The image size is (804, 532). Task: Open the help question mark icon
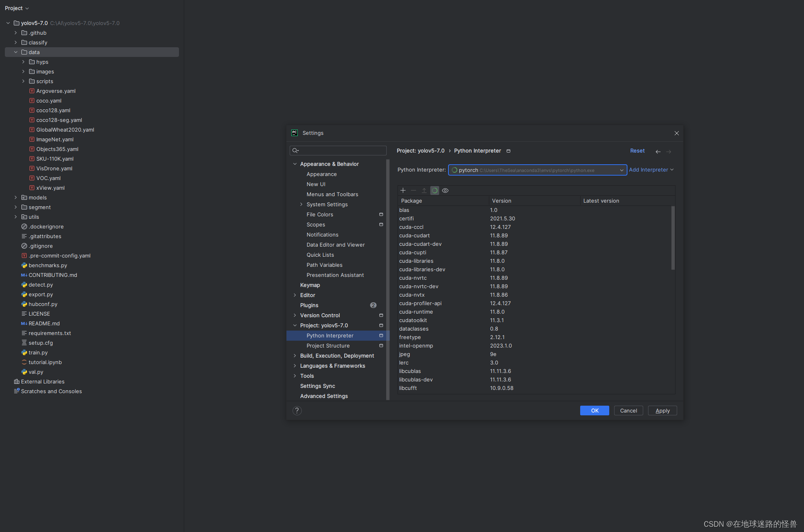(297, 411)
